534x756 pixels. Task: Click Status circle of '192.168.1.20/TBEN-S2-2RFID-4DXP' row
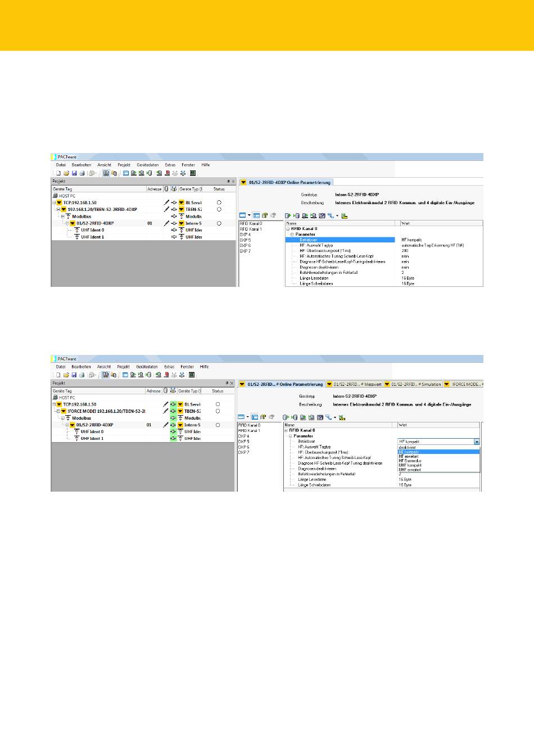[219, 209]
